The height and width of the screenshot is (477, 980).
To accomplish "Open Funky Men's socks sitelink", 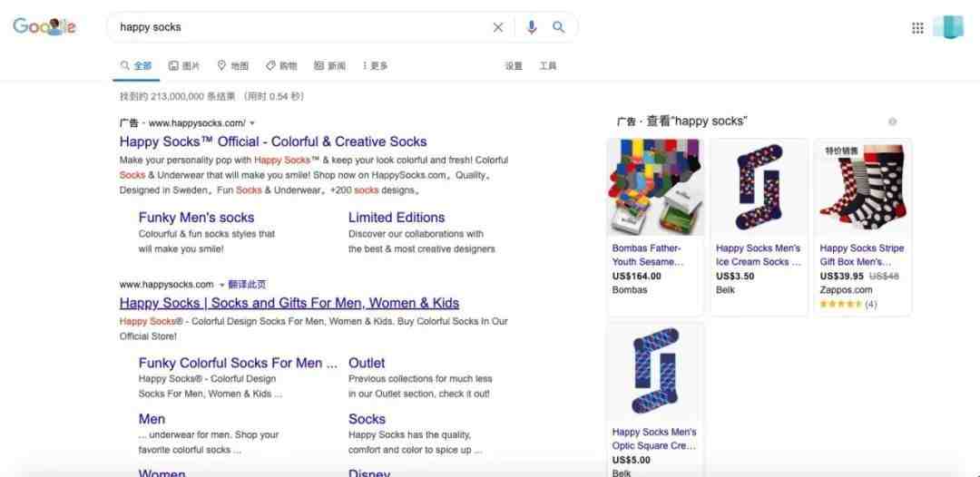I will click(196, 218).
